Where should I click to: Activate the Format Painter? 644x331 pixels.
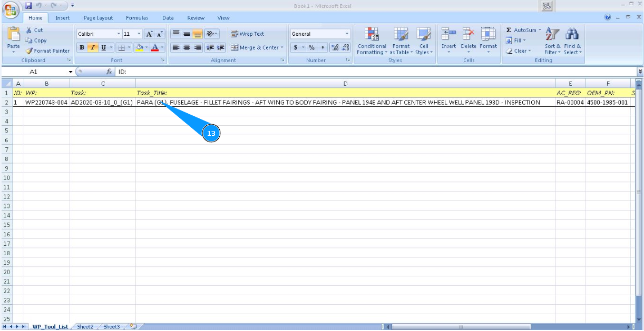(47, 51)
